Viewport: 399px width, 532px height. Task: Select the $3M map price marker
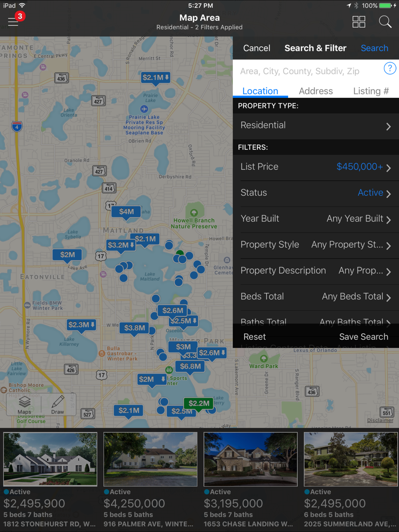click(x=183, y=347)
